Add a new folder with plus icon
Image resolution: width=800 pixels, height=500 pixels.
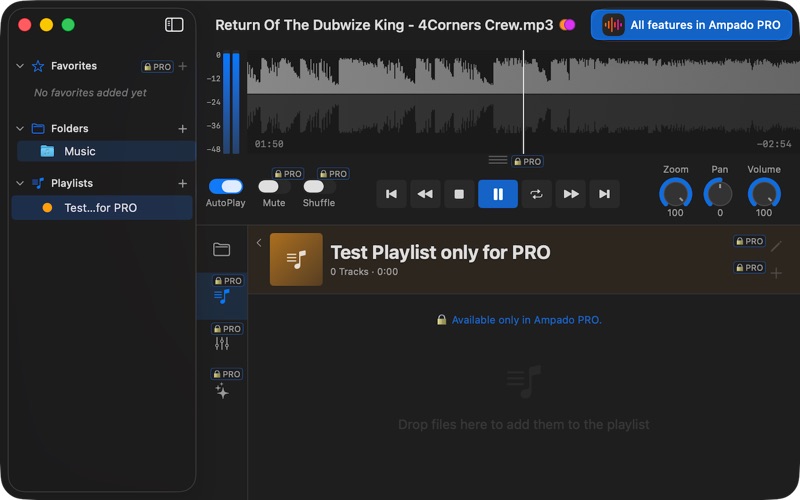click(183, 129)
